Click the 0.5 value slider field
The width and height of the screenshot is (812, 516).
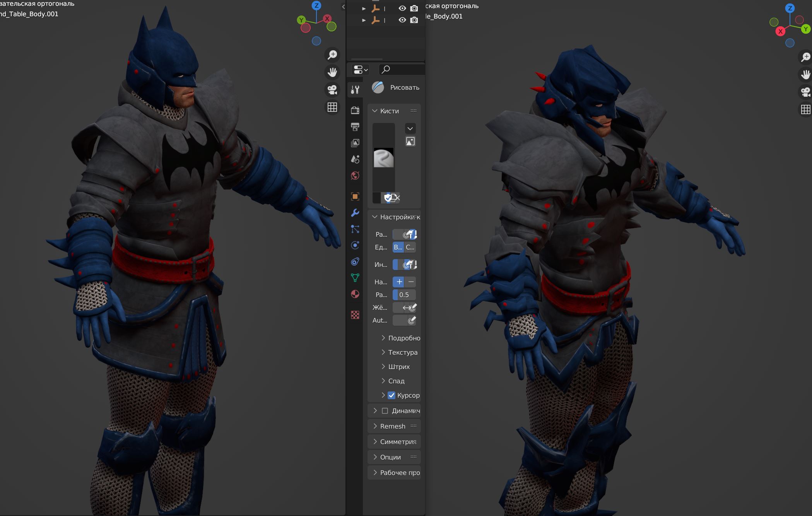point(404,295)
